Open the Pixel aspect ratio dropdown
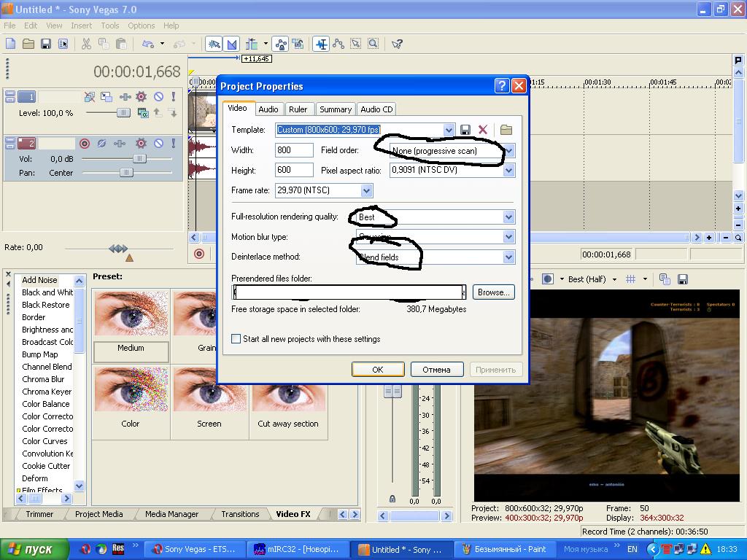The height and width of the screenshot is (560, 747). (508, 171)
